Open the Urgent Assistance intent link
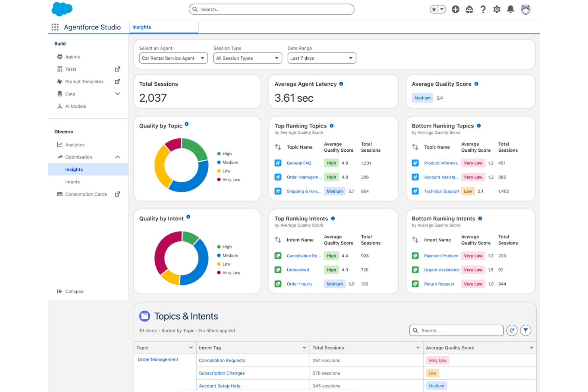 [442, 270]
